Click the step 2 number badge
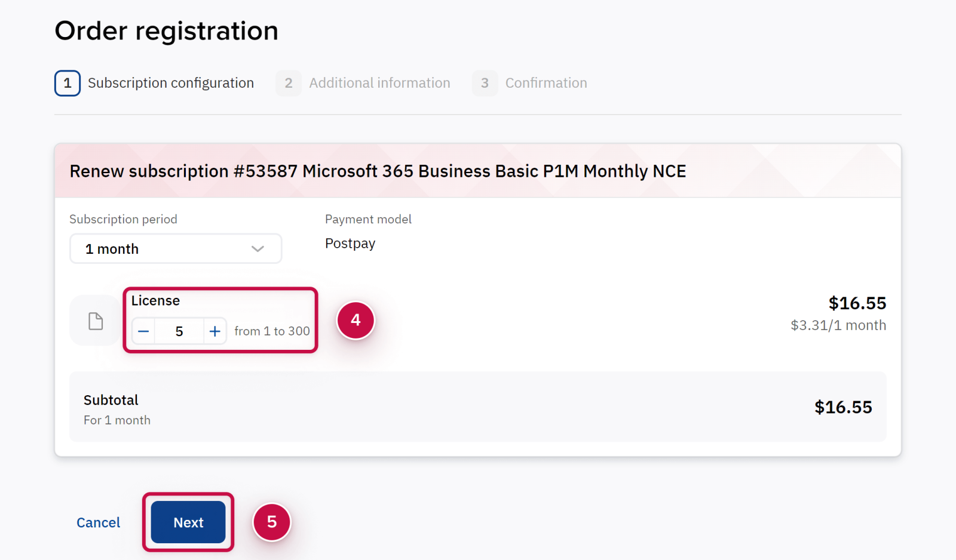Viewport: 956px width, 560px height. tap(289, 83)
